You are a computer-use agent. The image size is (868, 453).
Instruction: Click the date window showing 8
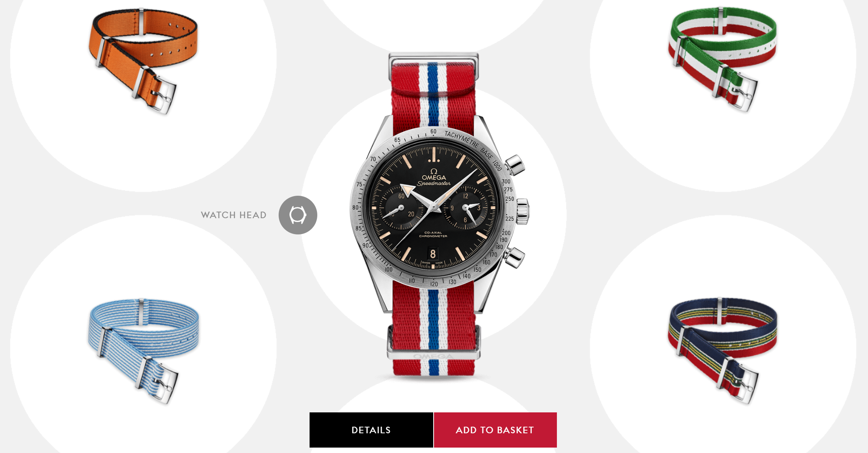pos(433,254)
